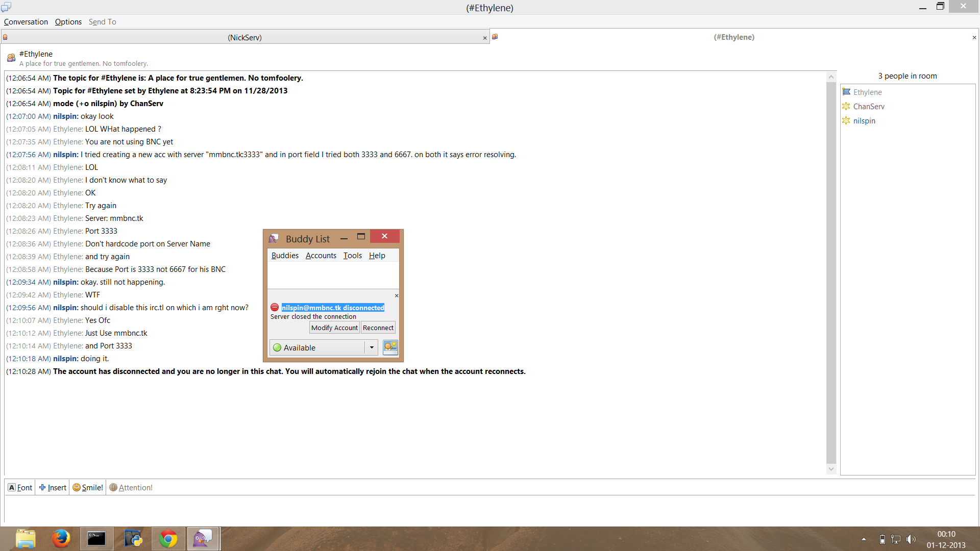Open the Help menu in Buddy List

pyautogui.click(x=377, y=256)
